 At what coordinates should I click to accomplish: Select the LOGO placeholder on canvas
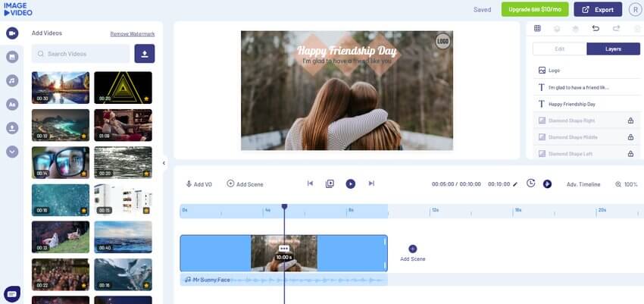[442, 42]
